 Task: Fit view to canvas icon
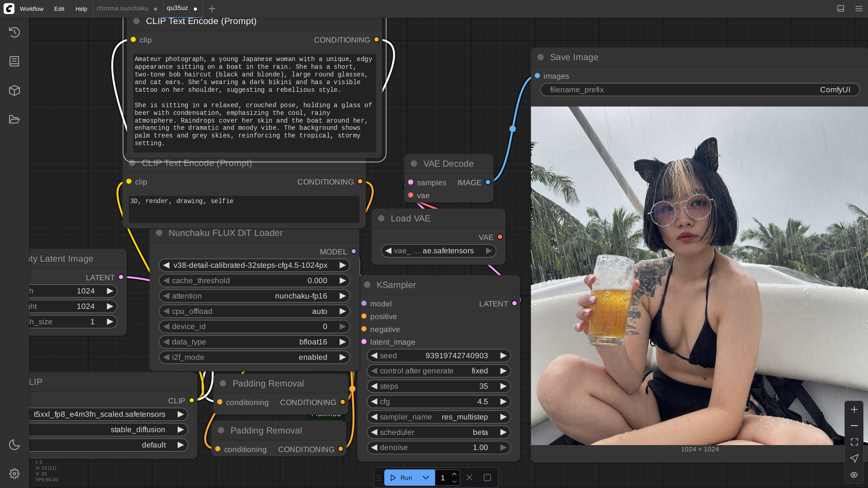point(854,442)
